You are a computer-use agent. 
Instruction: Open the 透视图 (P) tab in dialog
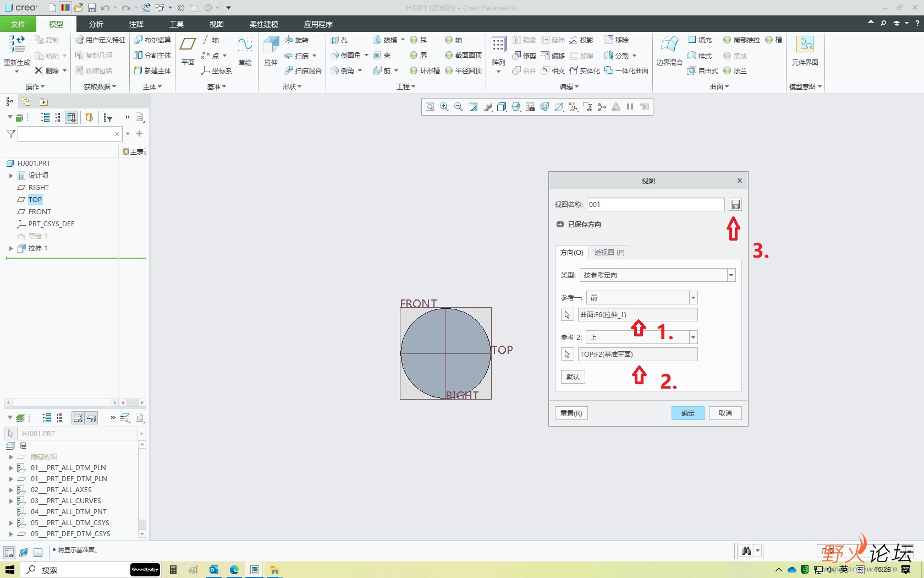coord(609,253)
